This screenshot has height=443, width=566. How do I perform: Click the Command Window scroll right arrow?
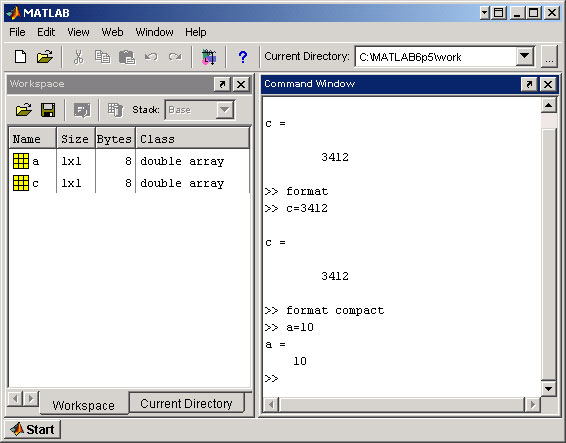[532, 404]
